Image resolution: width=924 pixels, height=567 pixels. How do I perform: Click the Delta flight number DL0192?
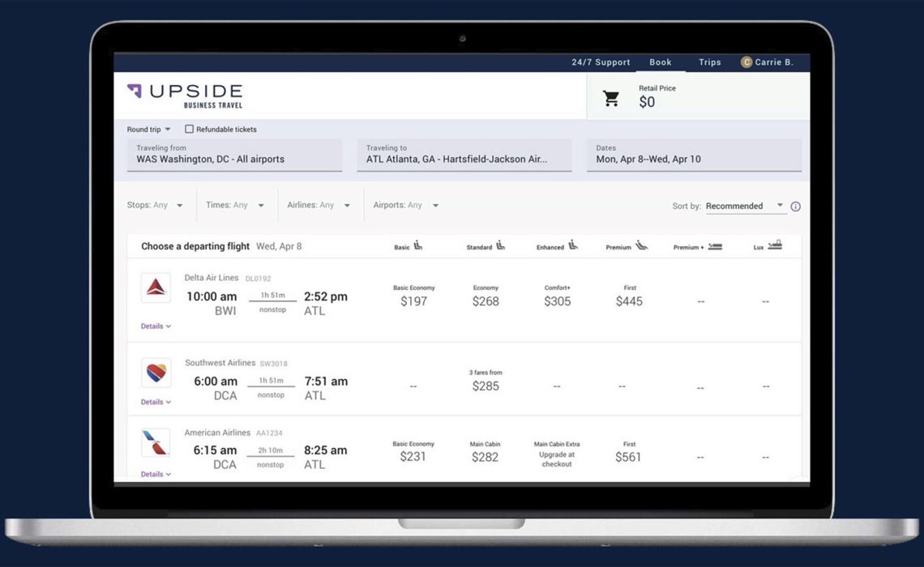point(258,279)
